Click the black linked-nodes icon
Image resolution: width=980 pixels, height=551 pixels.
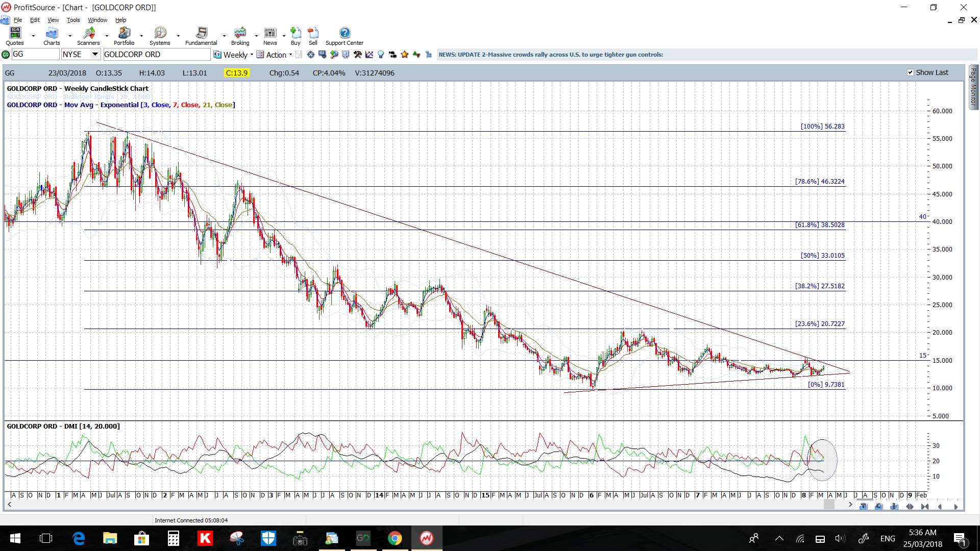393,55
